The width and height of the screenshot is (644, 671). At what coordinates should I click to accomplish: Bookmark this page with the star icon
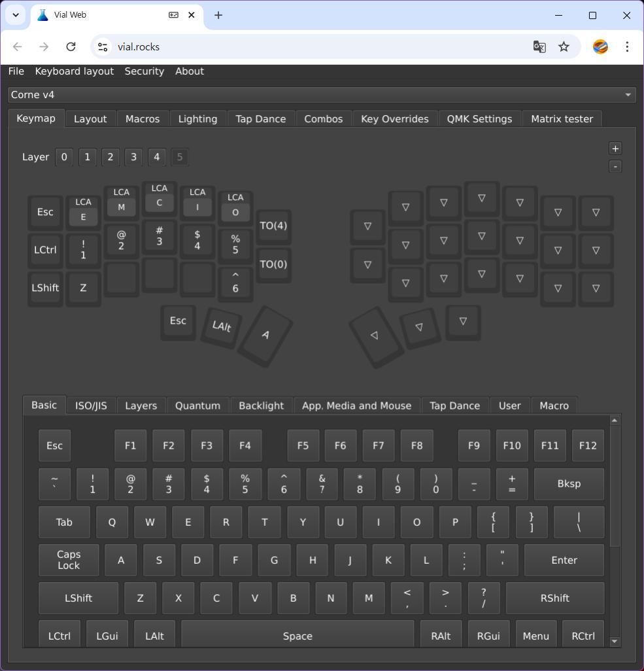click(564, 46)
